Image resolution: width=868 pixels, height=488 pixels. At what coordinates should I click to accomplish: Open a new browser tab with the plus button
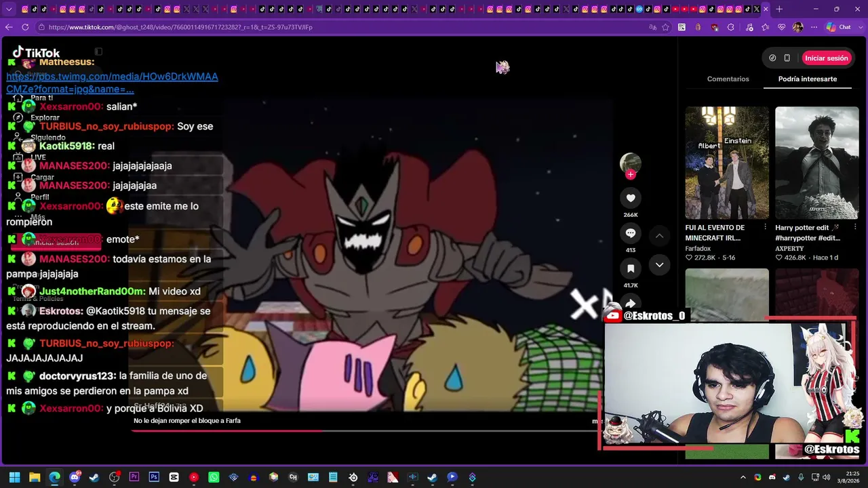click(779, 9)
